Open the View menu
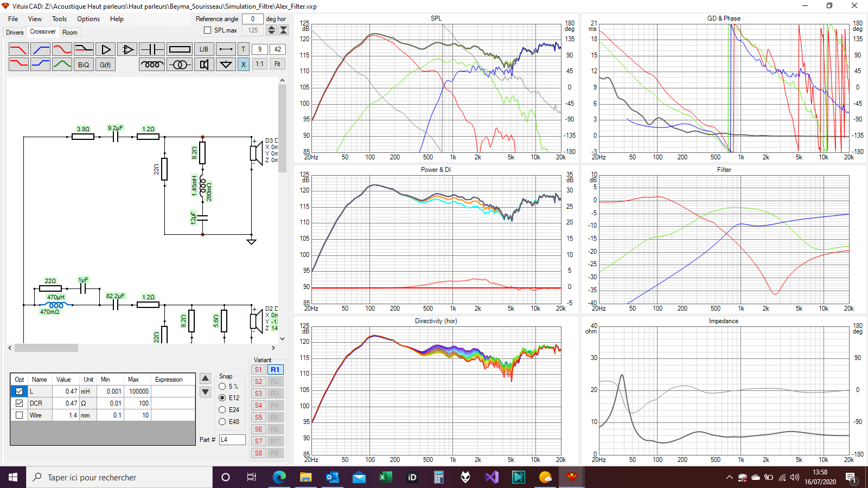Image resolution: width=868 pixels, height=488 pixels. point(35,19)
